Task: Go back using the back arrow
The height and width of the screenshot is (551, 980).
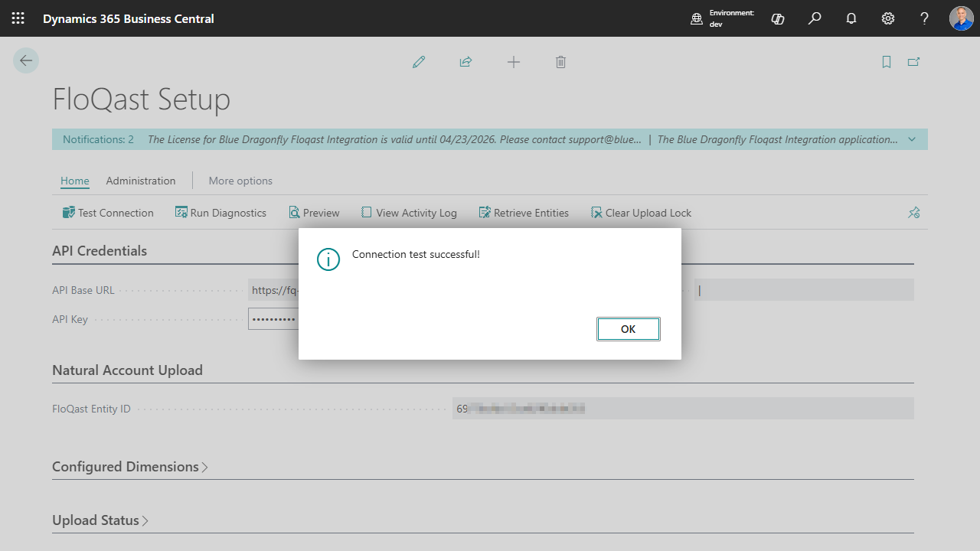Action: coord(26,61)
